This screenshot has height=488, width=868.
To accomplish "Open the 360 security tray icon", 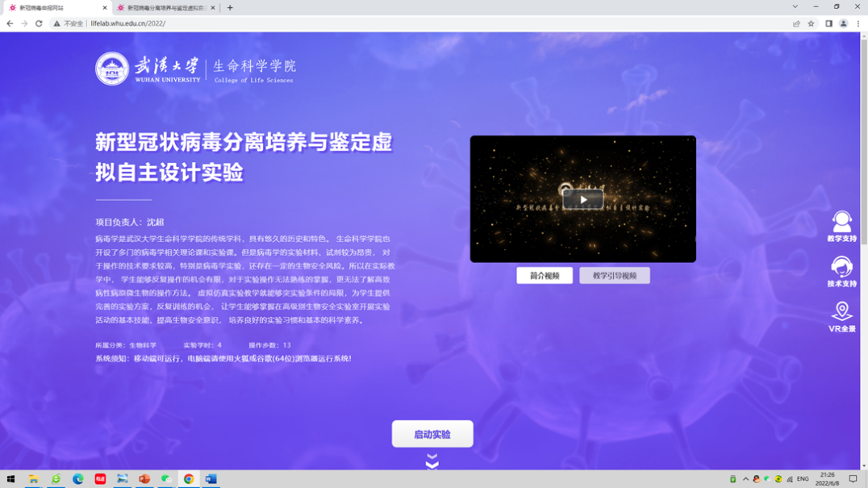I will [778, 478].
